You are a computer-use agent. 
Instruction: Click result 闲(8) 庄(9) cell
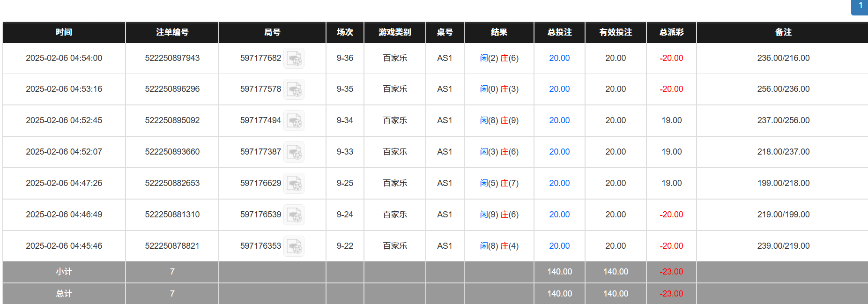499,120
